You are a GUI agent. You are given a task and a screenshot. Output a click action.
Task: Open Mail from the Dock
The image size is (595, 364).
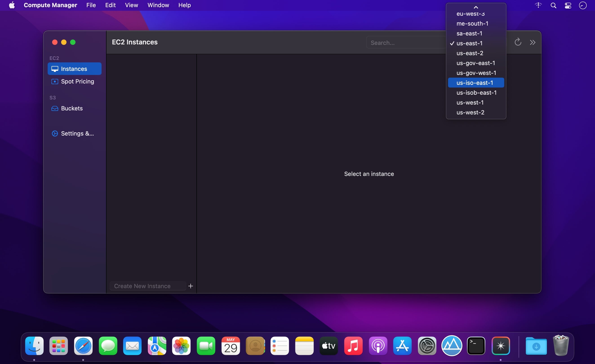pyautogui.click(x=132, y=346)
